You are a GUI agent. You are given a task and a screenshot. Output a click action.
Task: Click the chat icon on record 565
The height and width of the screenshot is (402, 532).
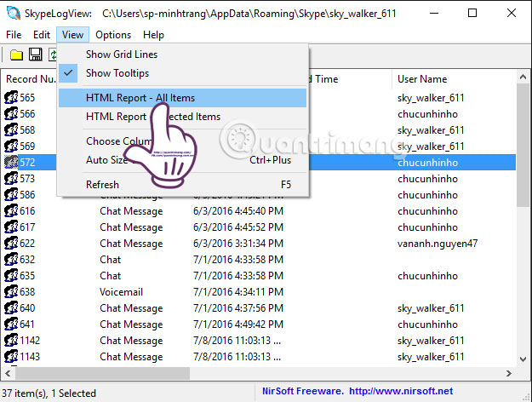(11, 97)
